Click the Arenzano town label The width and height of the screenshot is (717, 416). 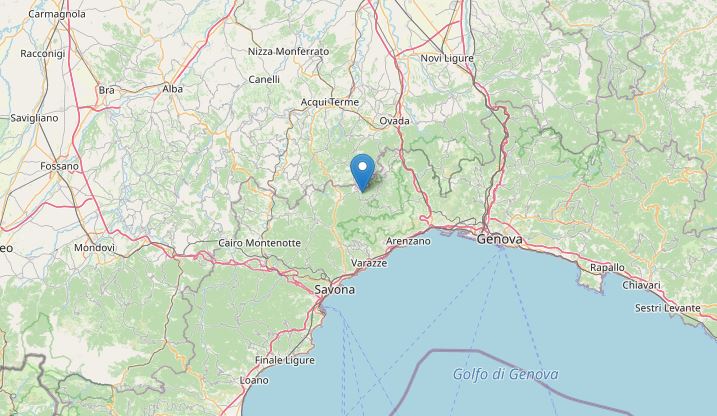click(x=408, y=241)
